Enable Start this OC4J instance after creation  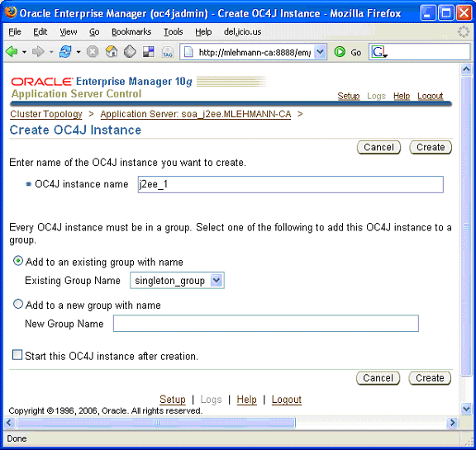point(17,355)
